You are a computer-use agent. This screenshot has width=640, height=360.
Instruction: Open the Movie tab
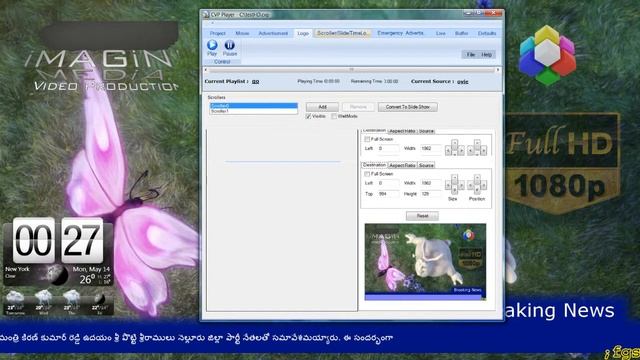[x=242, y=33]
